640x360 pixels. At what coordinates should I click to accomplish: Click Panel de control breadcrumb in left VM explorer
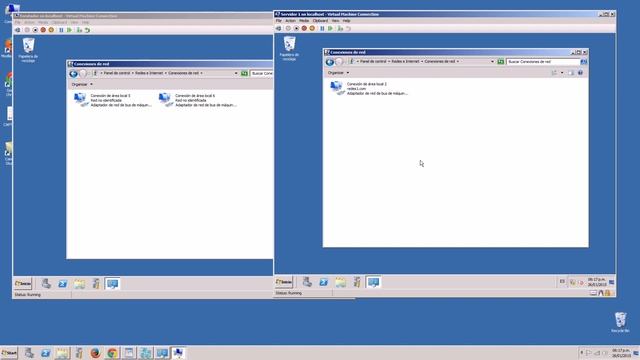[x=117, y=73]
